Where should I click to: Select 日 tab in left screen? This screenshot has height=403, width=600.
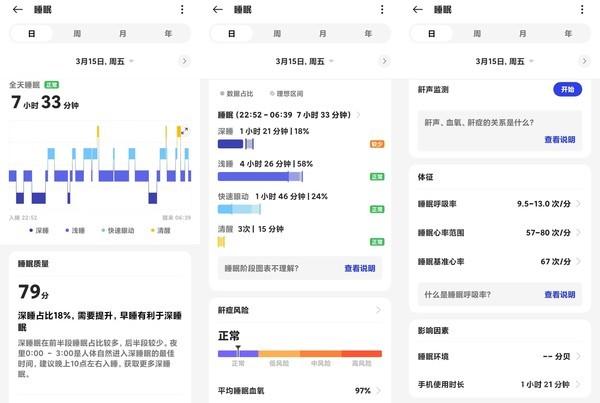coord(32,34)
